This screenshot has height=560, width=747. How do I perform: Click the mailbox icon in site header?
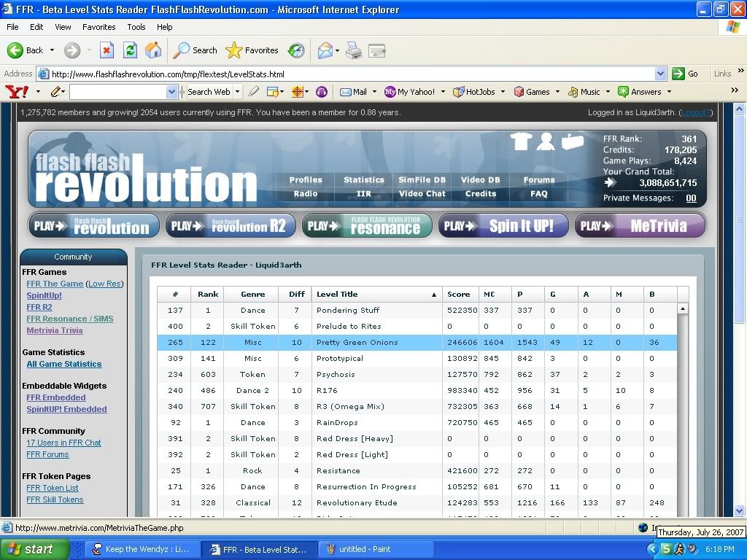572,141
